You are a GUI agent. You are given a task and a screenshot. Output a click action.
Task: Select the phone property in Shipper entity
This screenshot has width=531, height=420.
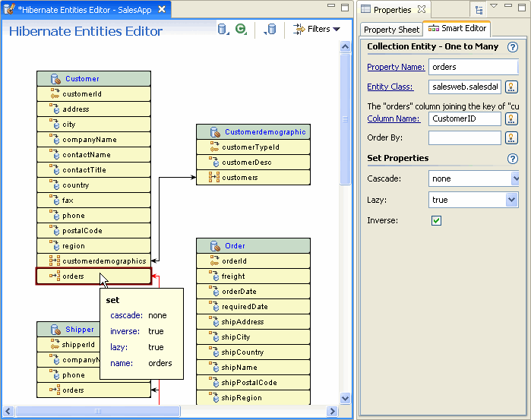tap(68, 375)
